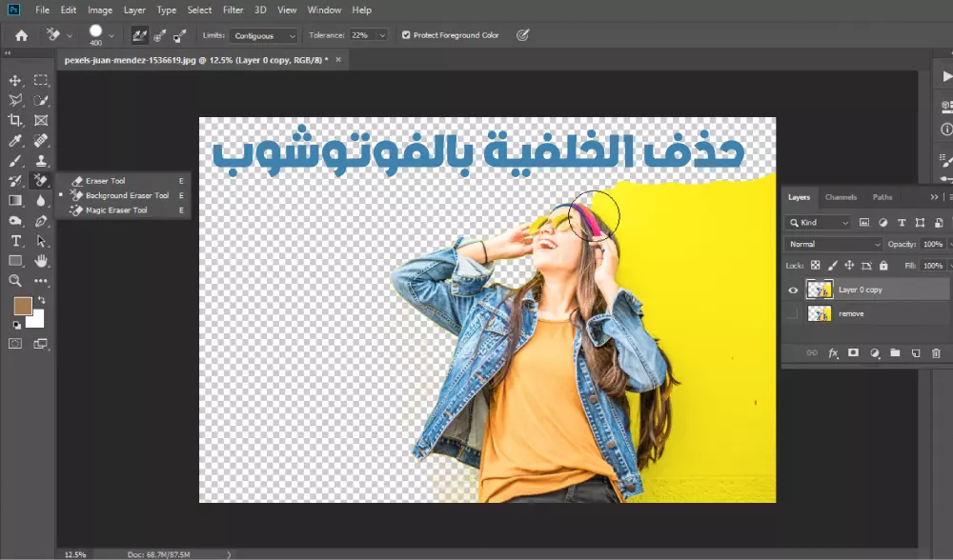The height and width of the screenshot is (560, 953).
Task: Click the background color swatch
Action: point(36,319)
